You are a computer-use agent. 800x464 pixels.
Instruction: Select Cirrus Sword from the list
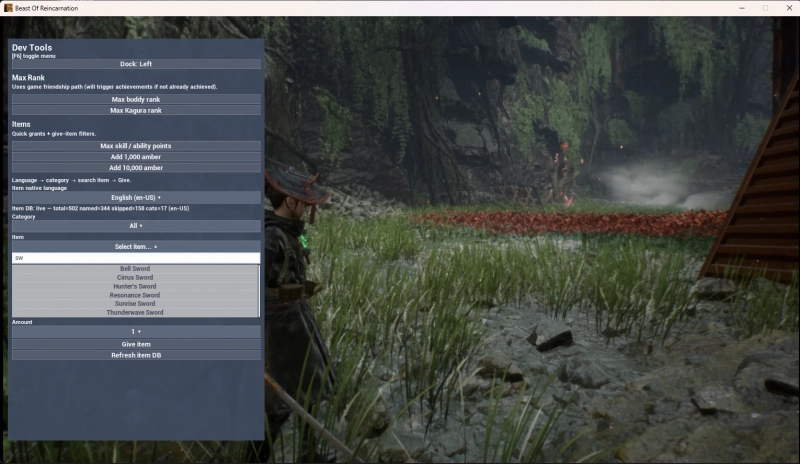[135, 278]
